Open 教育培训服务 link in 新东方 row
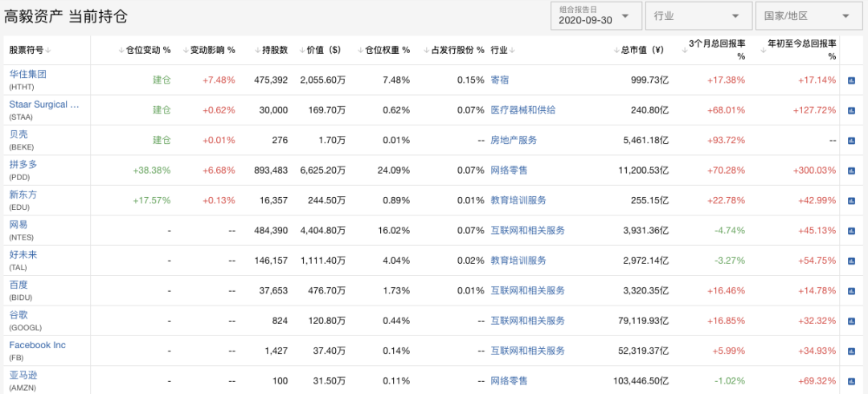The height and width of the screenshot is (394, 868). pos(518,200)
